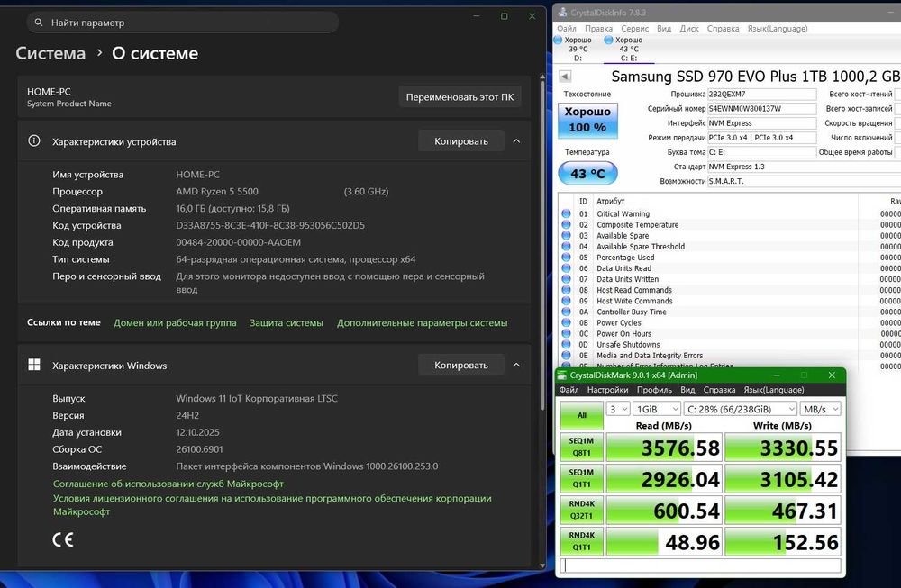
Task: Click the Windows logo beside Характеристики Windows
Action: coord(34,365)
